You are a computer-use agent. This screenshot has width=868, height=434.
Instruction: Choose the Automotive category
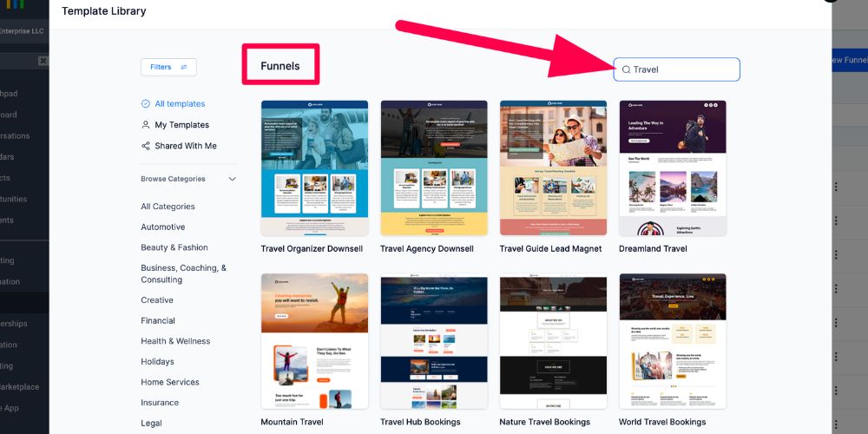point(163,227)
